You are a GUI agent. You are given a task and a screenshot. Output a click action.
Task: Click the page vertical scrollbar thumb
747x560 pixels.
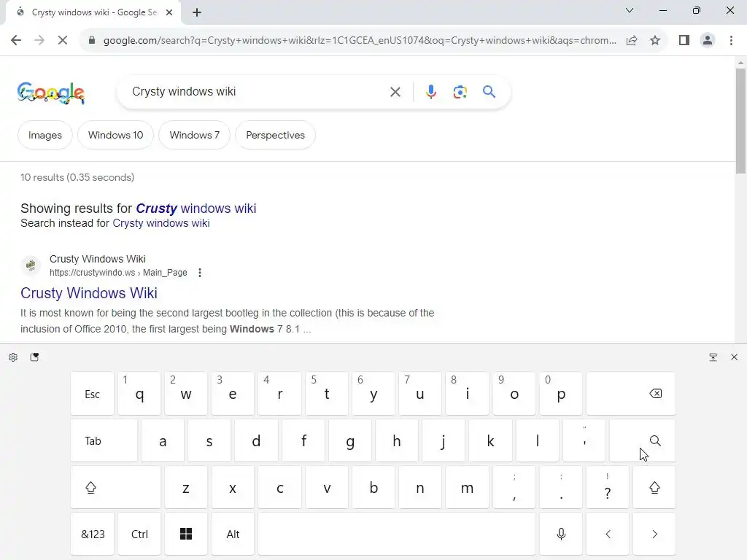click(740, 122)
